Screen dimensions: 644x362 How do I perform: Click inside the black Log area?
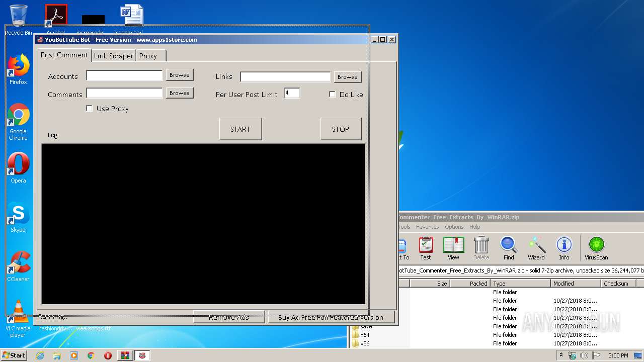click(203, 224)
